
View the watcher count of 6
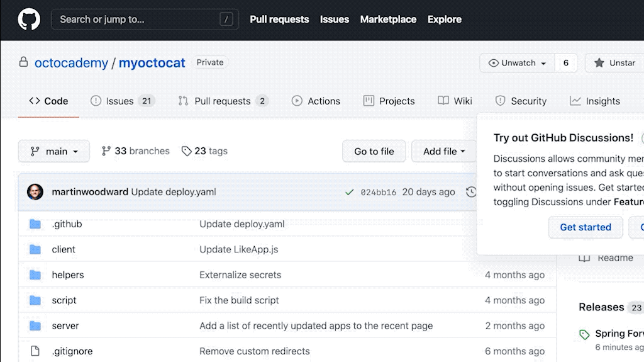click(566, 63)
